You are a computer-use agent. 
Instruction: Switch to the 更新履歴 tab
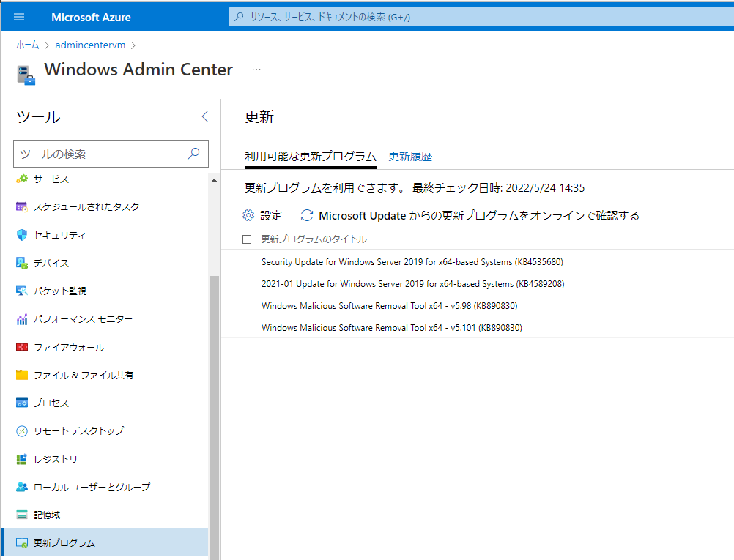click(410, 156)
